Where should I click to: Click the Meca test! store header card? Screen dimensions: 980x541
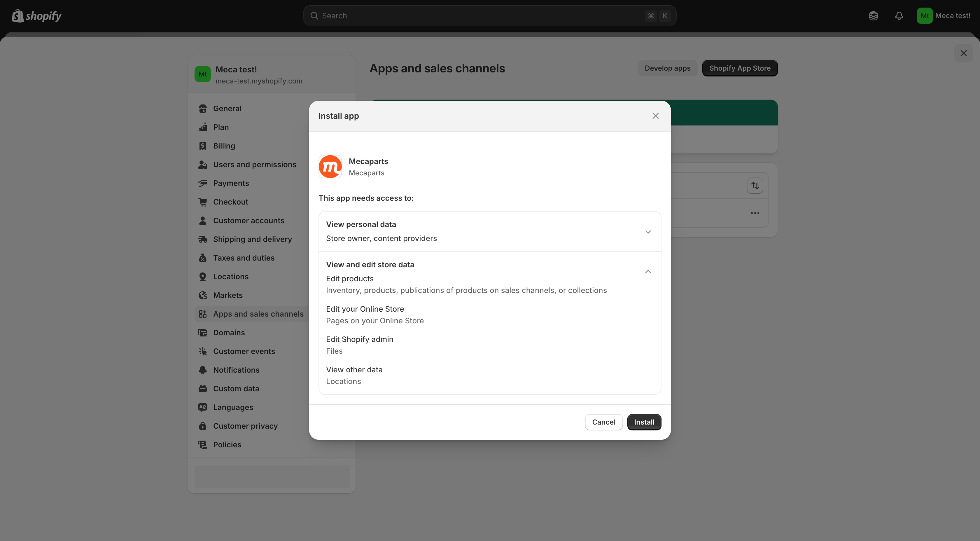coord(271,75)
